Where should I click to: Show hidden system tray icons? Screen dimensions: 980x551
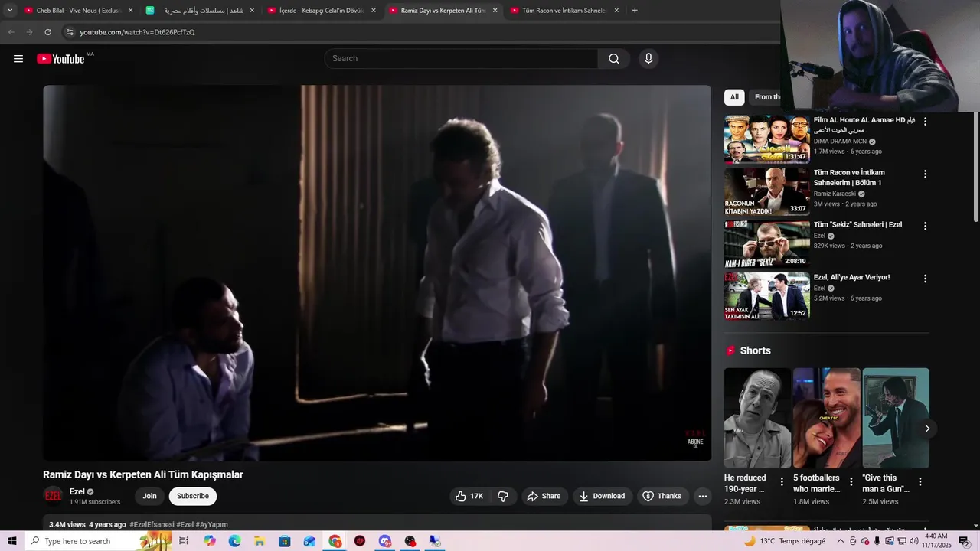coord(841,541)
